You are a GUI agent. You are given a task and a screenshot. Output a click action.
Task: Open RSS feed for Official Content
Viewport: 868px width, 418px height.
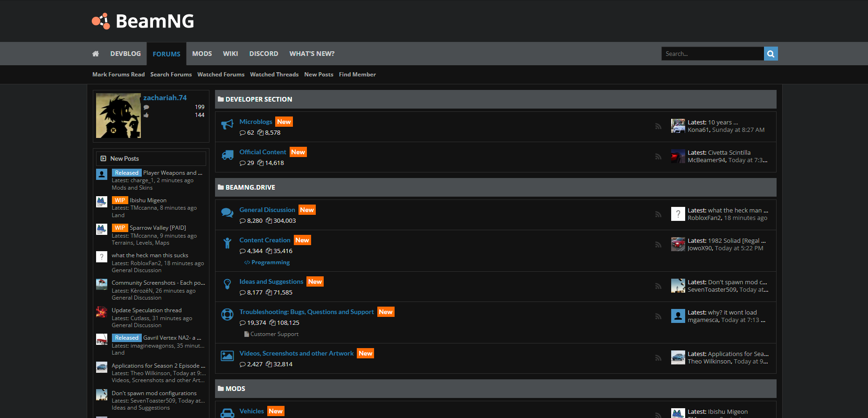pyautogui.click(x=658, y=157)
